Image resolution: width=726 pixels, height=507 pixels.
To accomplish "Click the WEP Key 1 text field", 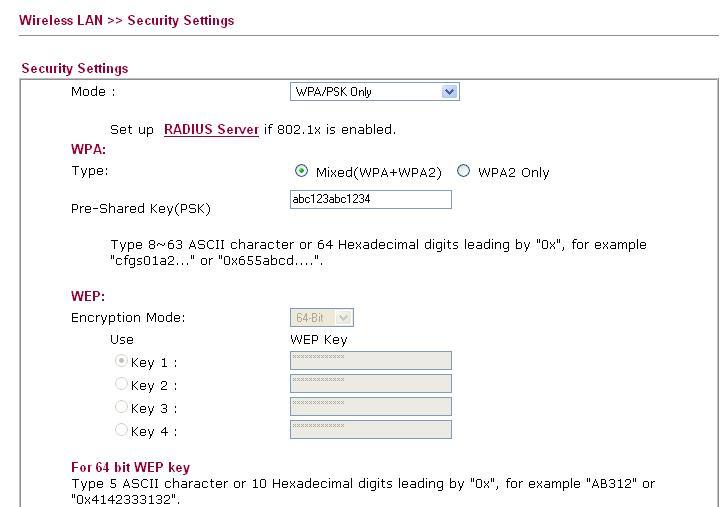I will pos(370,361).
